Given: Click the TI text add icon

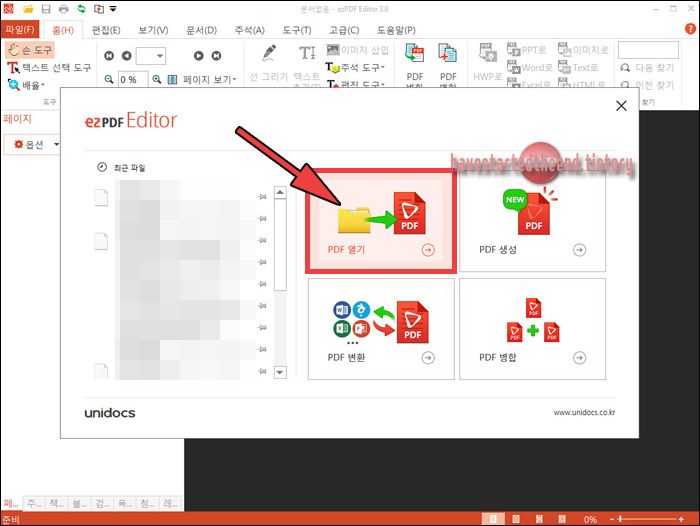Looking at the screenshot, I should pyautogui.click(x=307, y=53).
